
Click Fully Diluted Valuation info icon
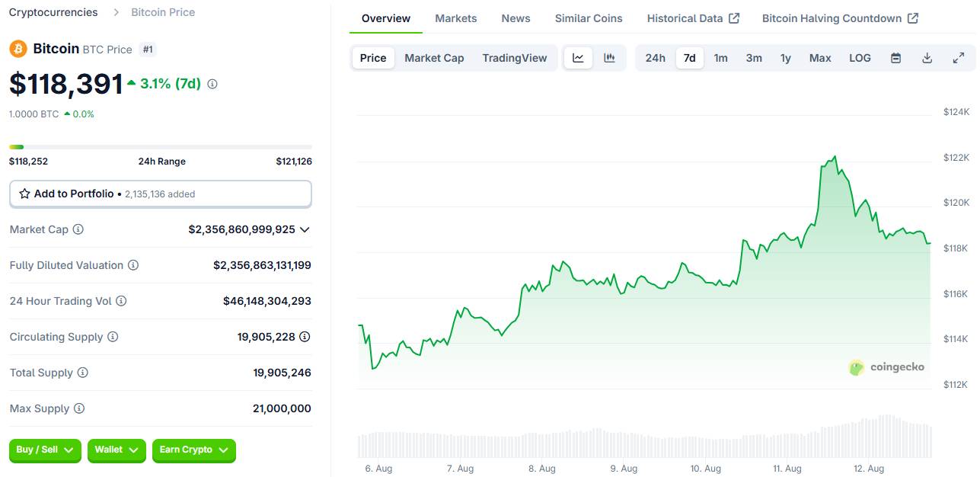tap(133, 265)
